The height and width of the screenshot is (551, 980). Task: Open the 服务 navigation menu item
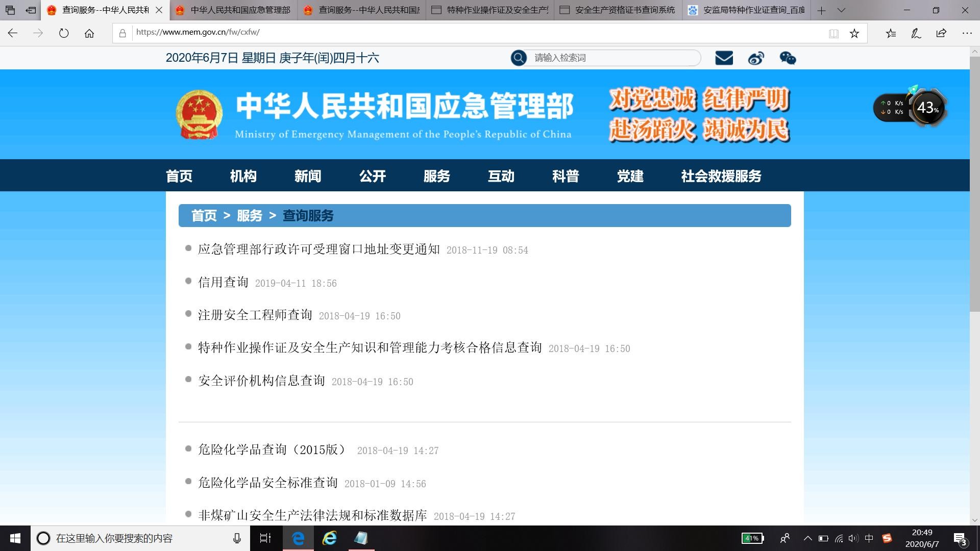[436, 176]
